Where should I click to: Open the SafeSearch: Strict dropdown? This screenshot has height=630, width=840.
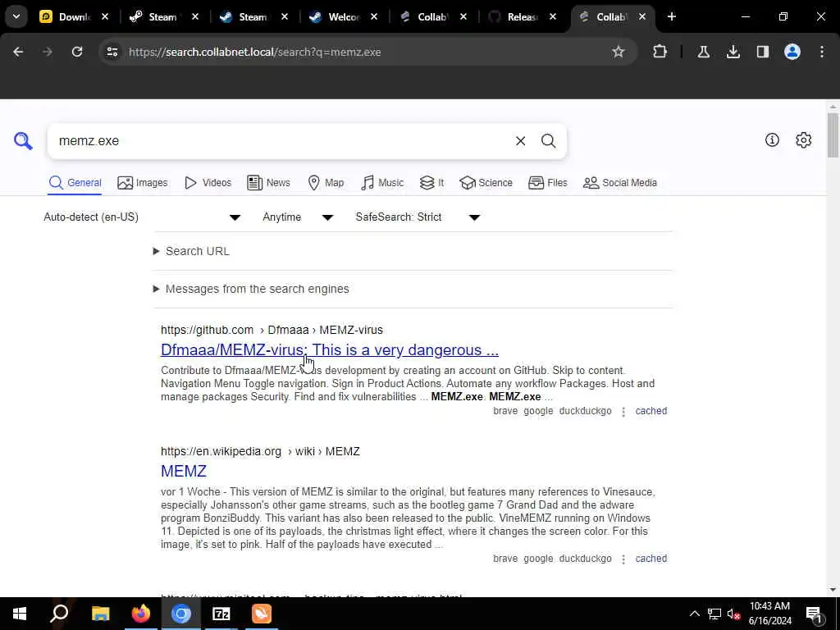tap(418, 217)
